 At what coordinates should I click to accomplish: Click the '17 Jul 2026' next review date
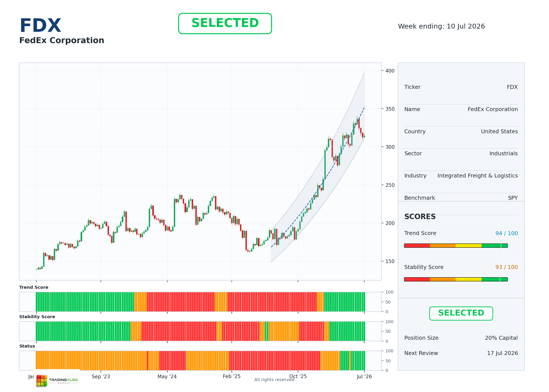pyautogui.click(x=502, y=353)
